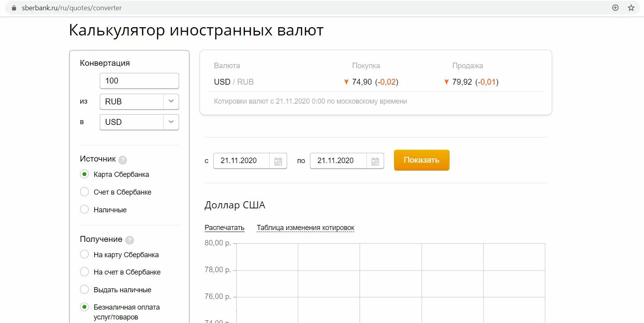Click the Калькулятор иностранных валют heading

196,30
